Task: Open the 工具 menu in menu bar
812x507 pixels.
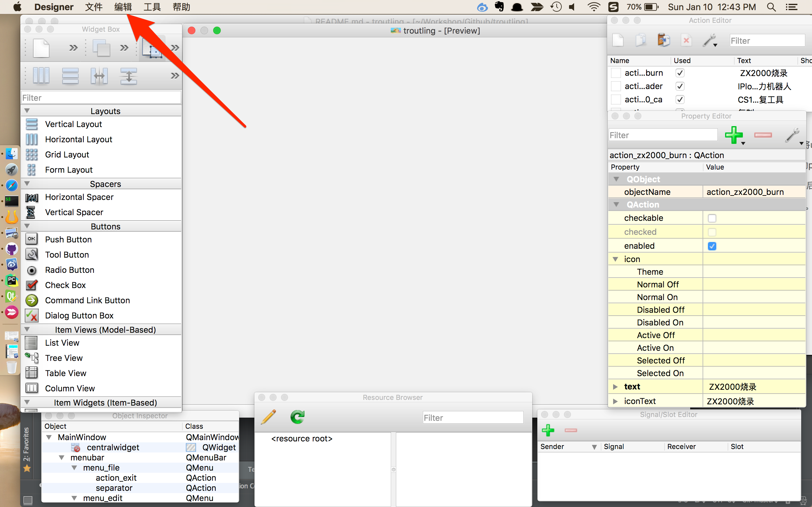Action: coord(152,7)
